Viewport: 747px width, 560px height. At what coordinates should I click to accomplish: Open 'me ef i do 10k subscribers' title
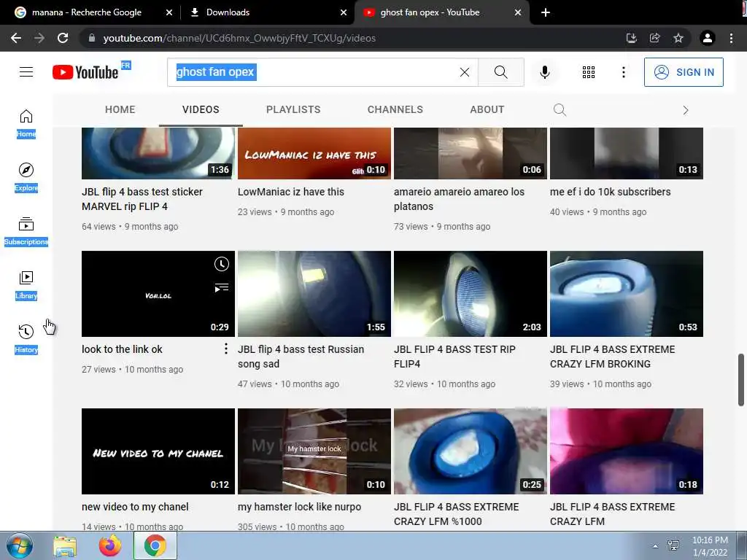pyautogui.click(x=610, y=192)
